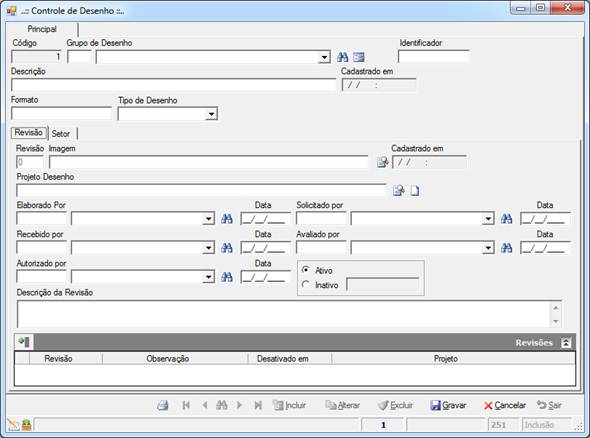Image resolution: width=590 pixels, height=438 pixels.
Task: Click the Autorizado por Data field
Action: click(265, 277)
